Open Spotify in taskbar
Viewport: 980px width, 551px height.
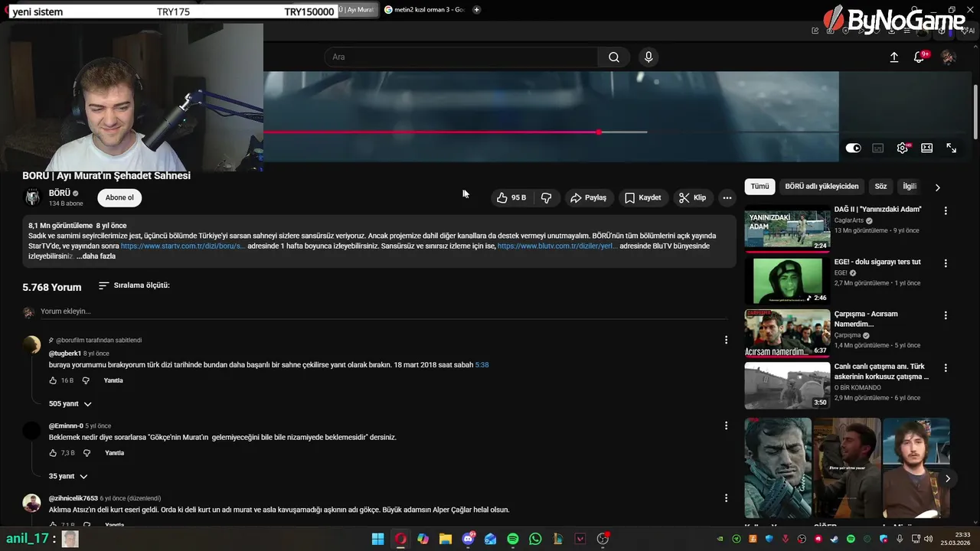tap(513, 540)
